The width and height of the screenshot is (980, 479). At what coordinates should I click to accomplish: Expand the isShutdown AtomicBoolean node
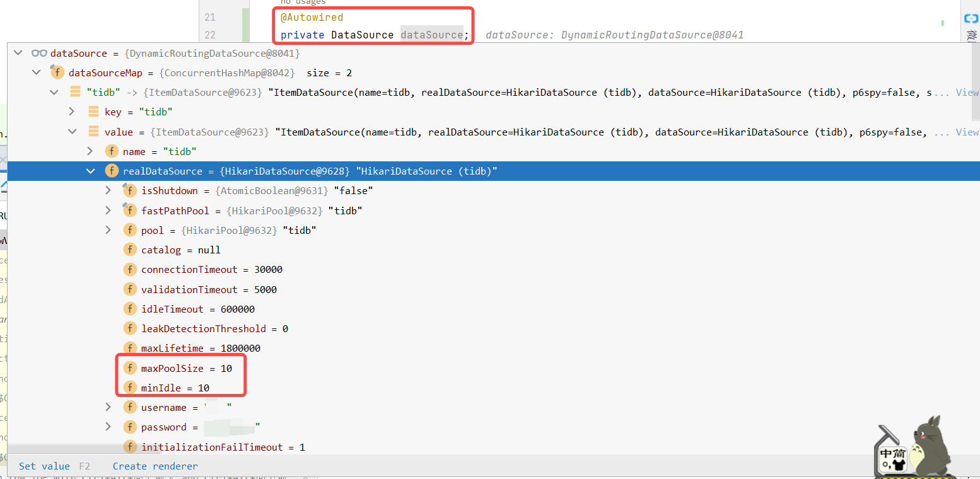(108, 190)
